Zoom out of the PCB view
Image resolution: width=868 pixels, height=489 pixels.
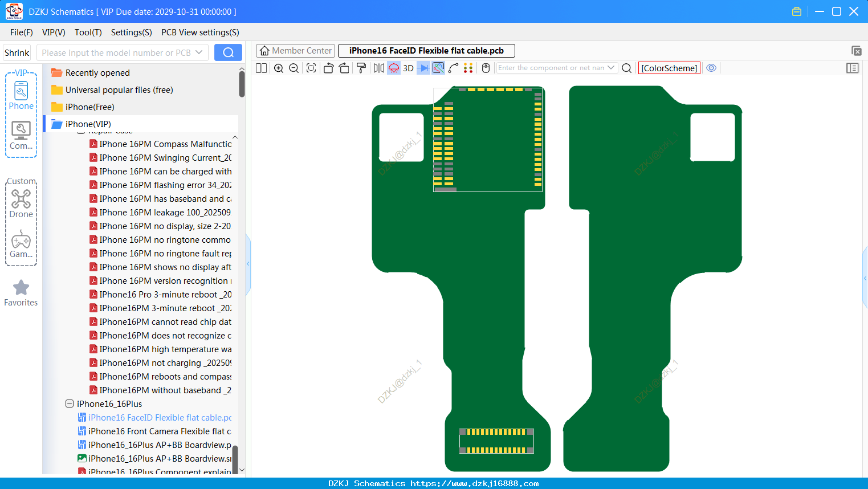tap(294, 68)
